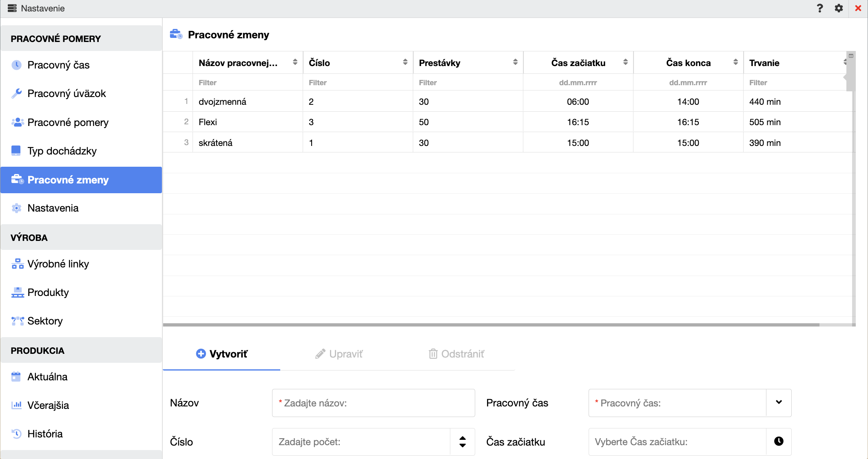Viewport: 868px width, 459px height.
Task: Switch to the Upraviť tab
Action: (x=339, y=354)
